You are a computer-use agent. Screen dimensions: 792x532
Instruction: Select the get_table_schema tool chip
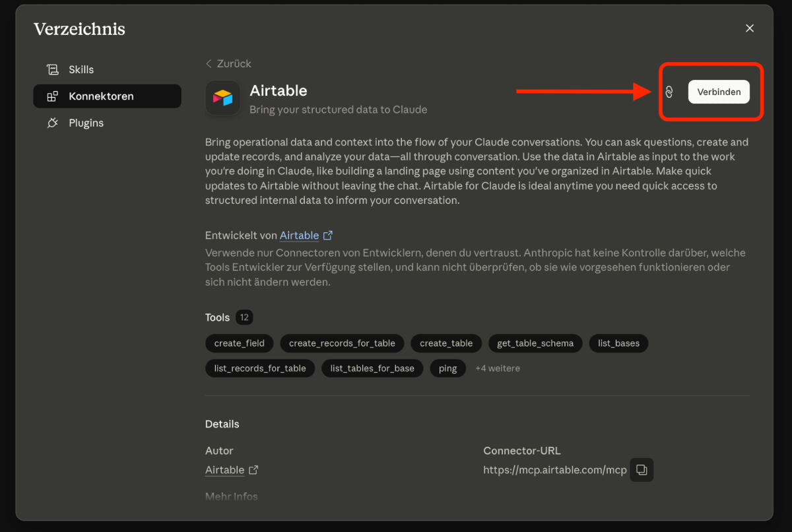535,343
